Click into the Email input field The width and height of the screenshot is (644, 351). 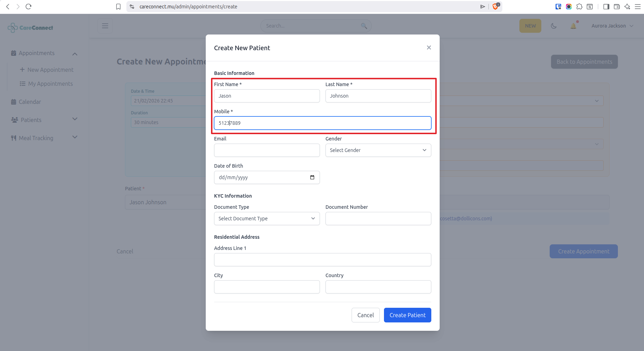(x=267, y=150)
